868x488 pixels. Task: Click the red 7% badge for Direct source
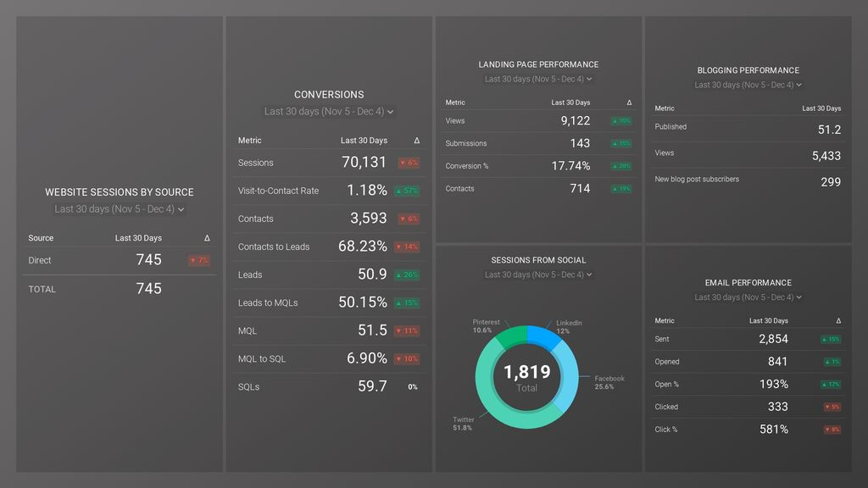tap(199, 260)
